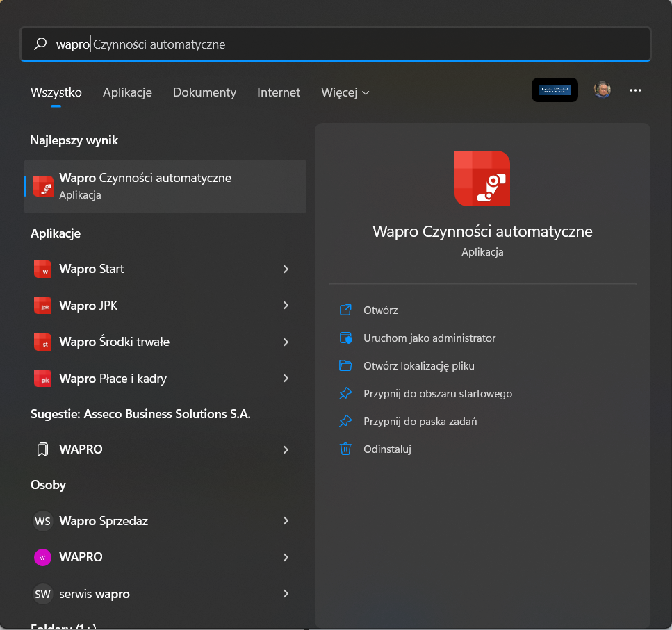
Task: Click the WS avatar for Wapro Sprzedaz
Action: (x=42, y=521)
